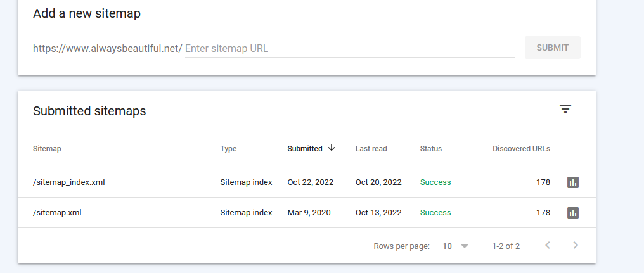Open the /sitemap_index.xml sitemap entry
Image resolution: width=644 pixels, height=273 pixels.
click(69, 182)
